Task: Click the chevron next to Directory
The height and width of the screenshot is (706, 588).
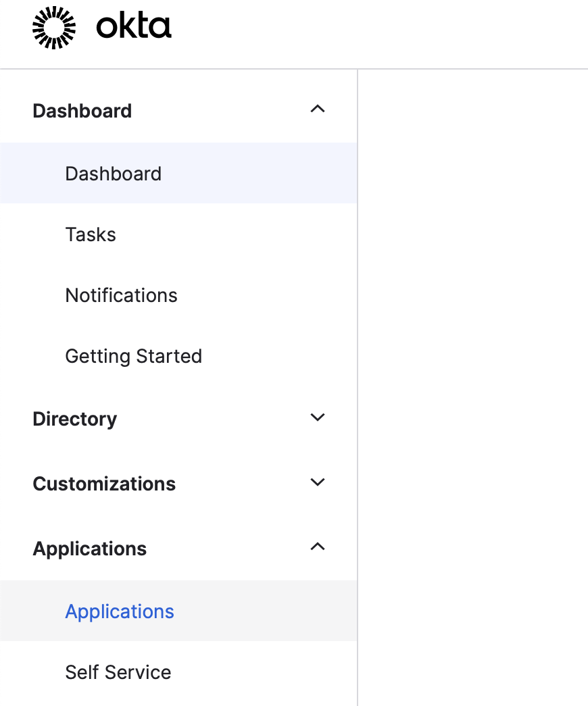Action: (318, 418)
